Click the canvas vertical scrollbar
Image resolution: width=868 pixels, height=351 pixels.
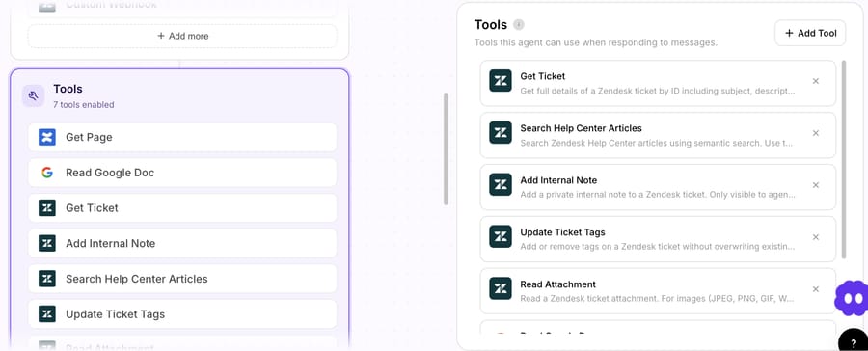click(446, 148)
